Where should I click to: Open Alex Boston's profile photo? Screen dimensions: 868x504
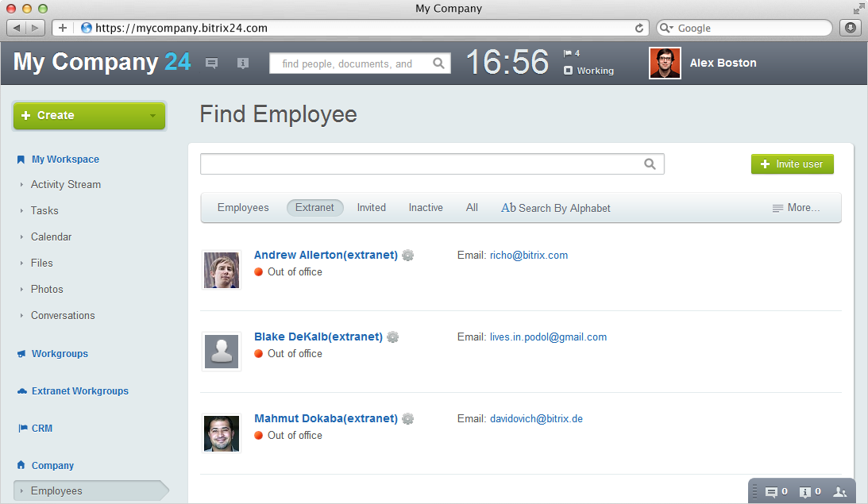665,63
